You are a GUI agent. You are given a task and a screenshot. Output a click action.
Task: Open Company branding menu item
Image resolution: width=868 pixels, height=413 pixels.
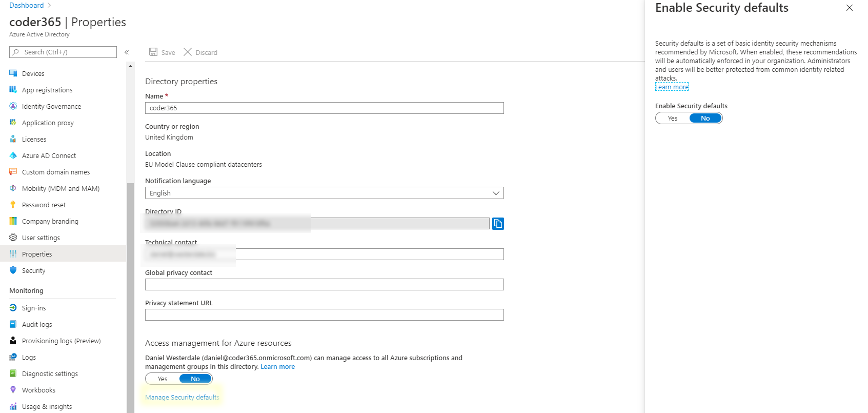coord(50,221)
